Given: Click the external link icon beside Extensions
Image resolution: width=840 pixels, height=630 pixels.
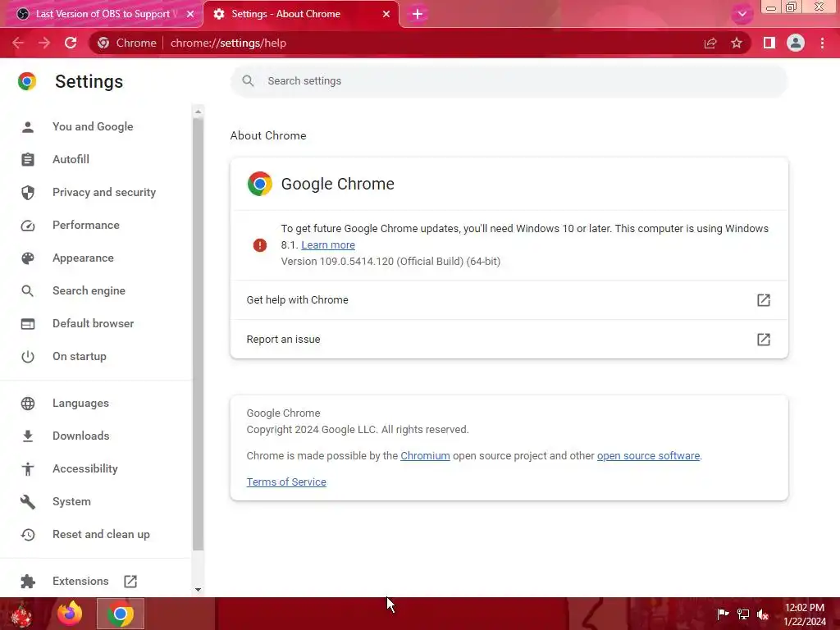Looking at the screenshot, I should click(x=130, y=582).
